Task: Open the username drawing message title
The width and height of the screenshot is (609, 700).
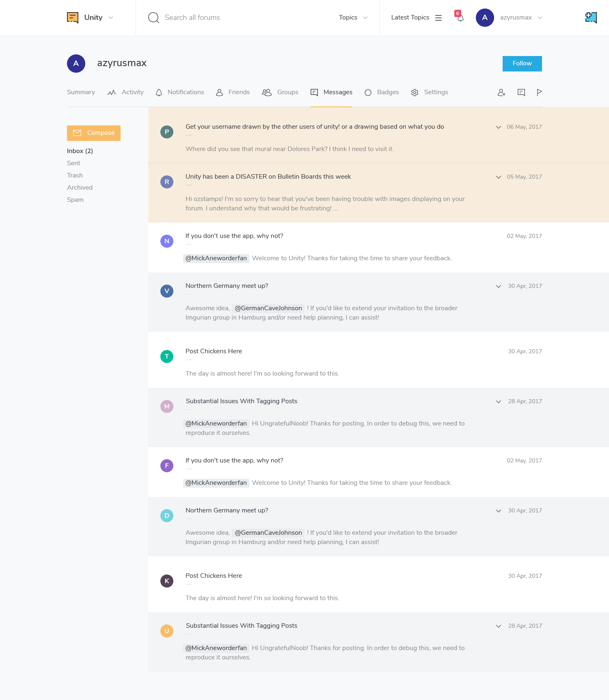Action: point(315,127)
